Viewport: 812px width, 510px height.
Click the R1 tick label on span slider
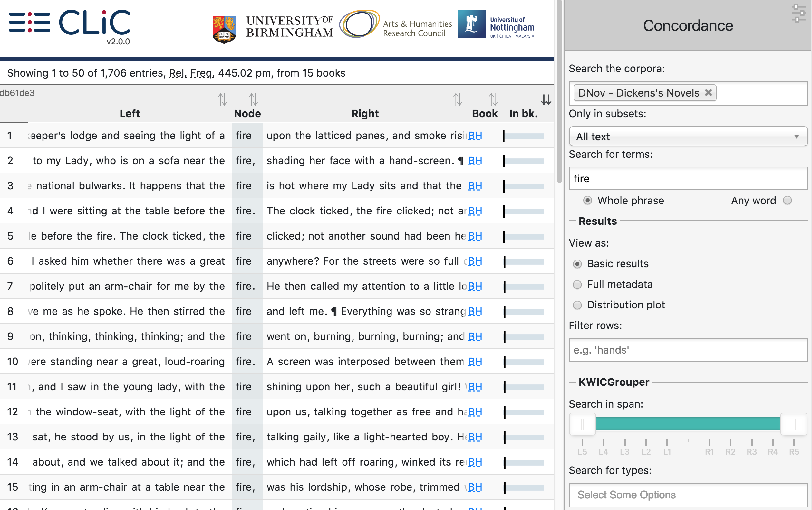pyautogui.click(x=709, y=452)
